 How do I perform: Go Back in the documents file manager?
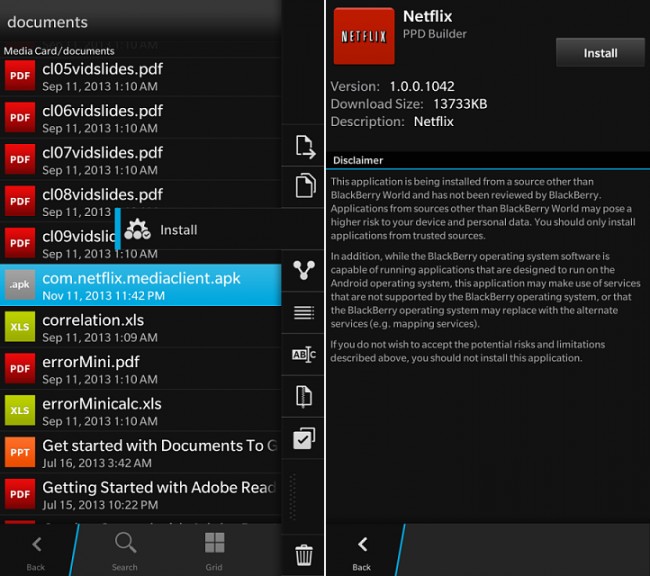click(x=36, y=550)
